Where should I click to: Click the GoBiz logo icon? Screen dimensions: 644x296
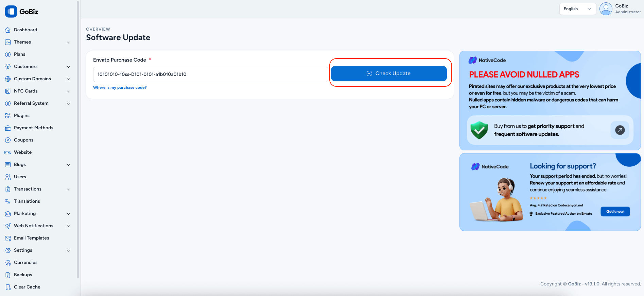[x=11, y=11]
